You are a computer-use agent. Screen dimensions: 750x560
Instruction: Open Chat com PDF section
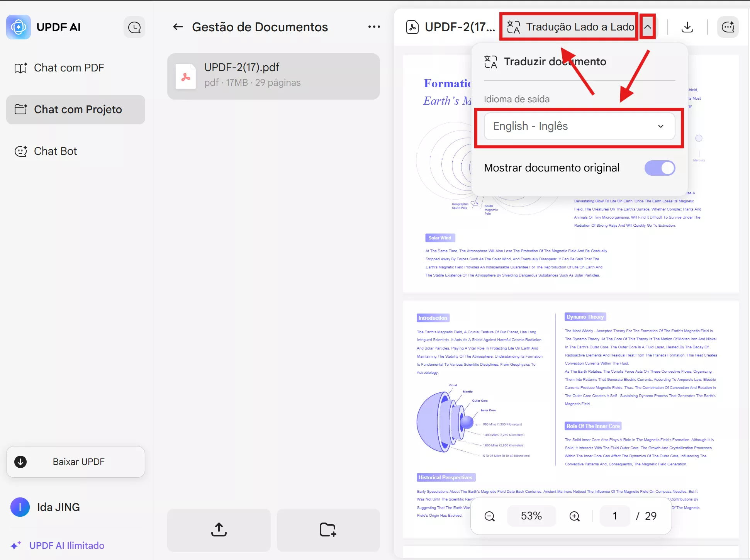(x=76, y=68)
